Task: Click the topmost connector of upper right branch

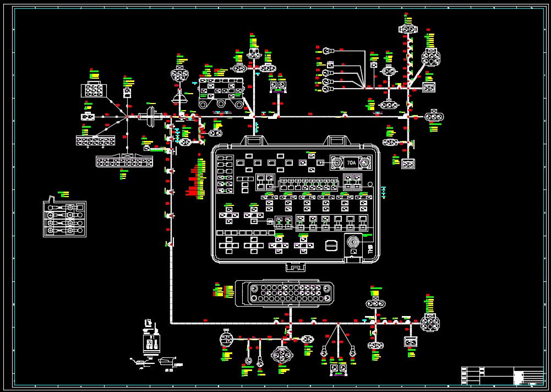Action: point(408,29)
